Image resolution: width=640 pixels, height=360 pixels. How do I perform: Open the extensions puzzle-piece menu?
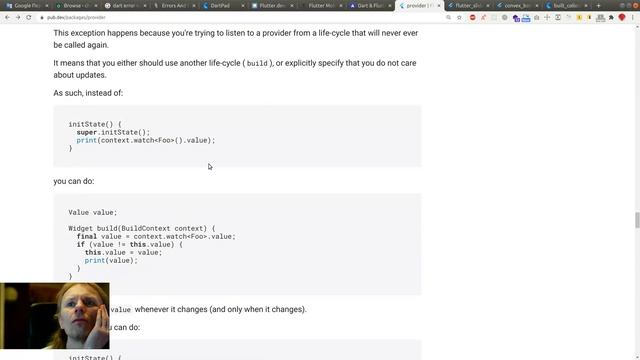[611, 18]
